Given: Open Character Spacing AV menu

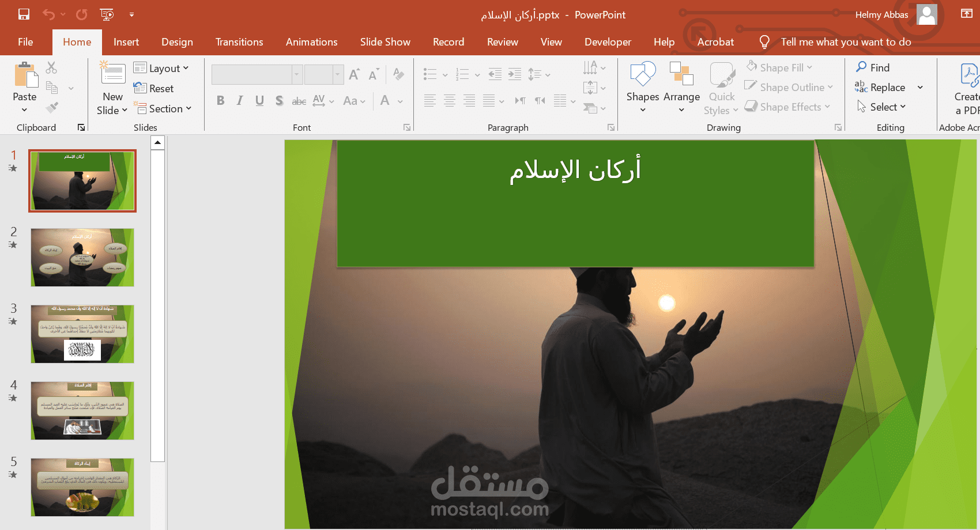Looking at the screenshot, I should 323,101.
